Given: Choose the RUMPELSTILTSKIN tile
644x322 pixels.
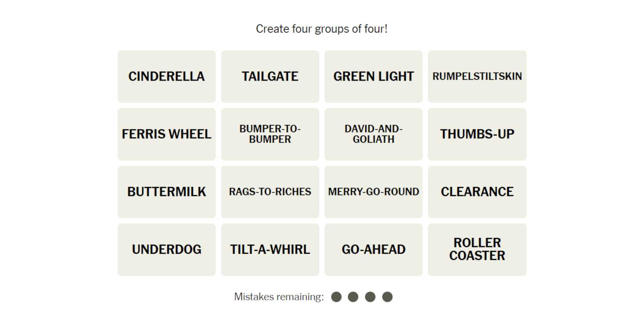Looking at the screenshot, I should (477, 76).
